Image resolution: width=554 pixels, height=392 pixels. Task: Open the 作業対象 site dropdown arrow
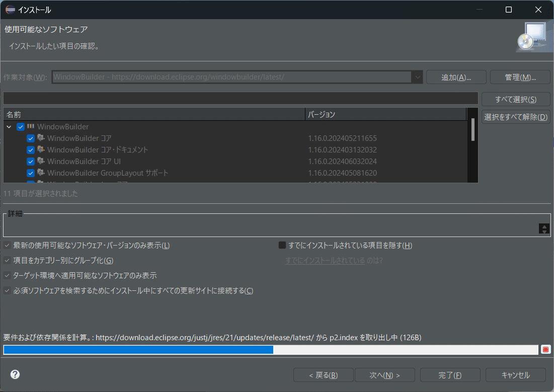point(417,77)
